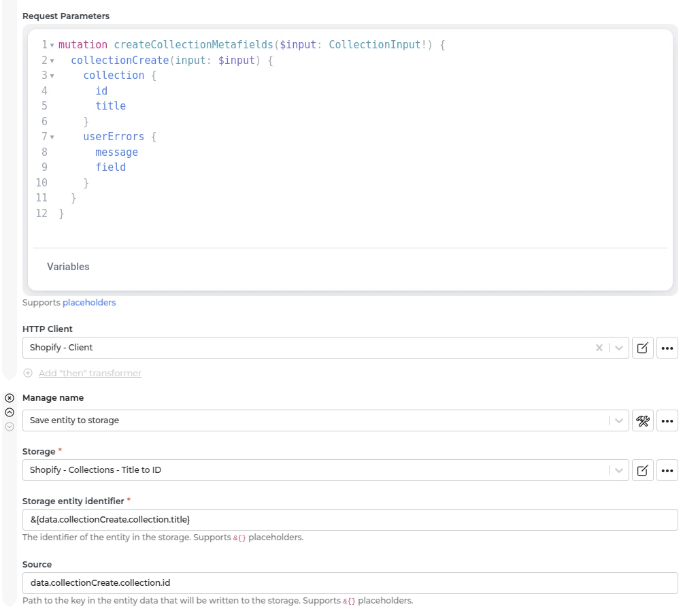
Task: Edit the Shopify - Collections storage
Action: [x=643, y=470]
